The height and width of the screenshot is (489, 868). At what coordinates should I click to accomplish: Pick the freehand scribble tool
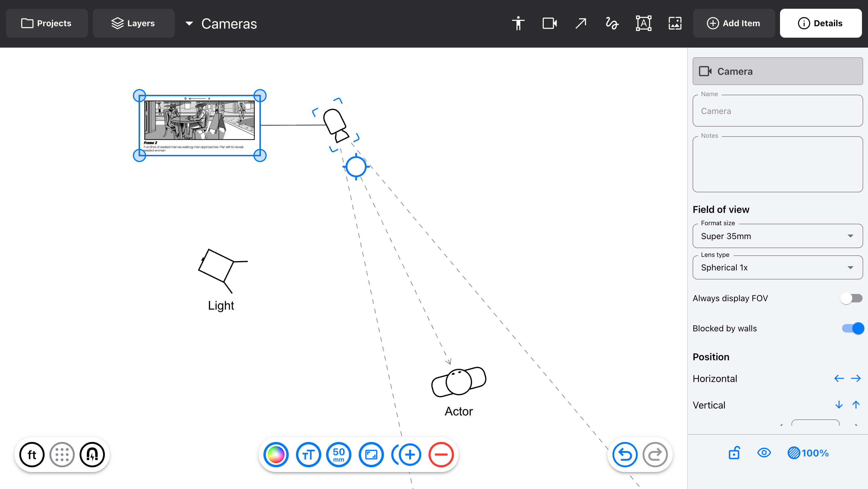[x=612, y=23]
